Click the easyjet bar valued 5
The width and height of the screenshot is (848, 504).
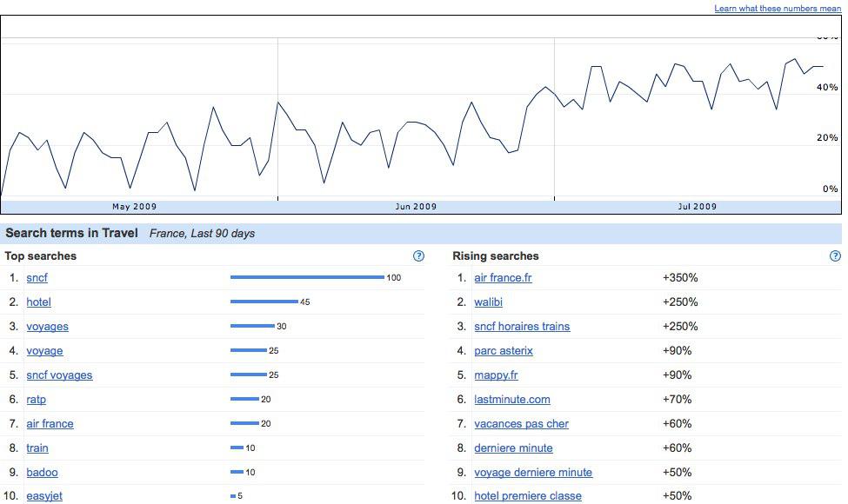tap(233, 495)
